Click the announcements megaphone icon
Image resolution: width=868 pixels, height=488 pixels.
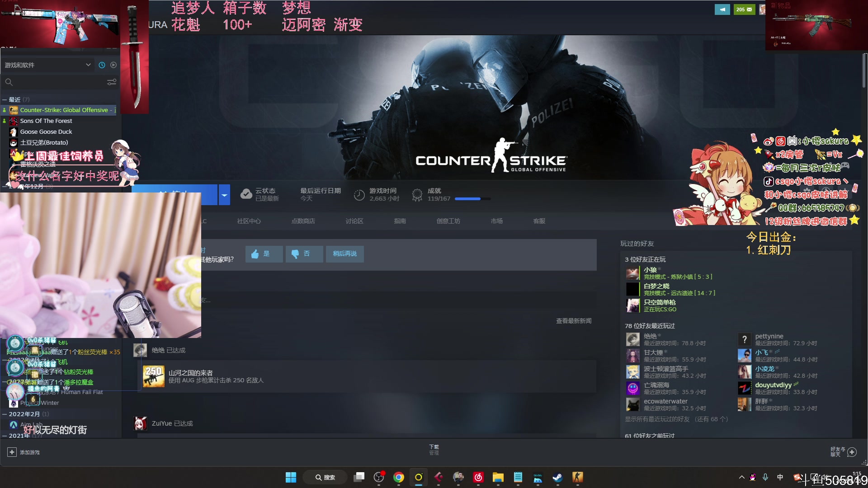click(x=722, y=9)
